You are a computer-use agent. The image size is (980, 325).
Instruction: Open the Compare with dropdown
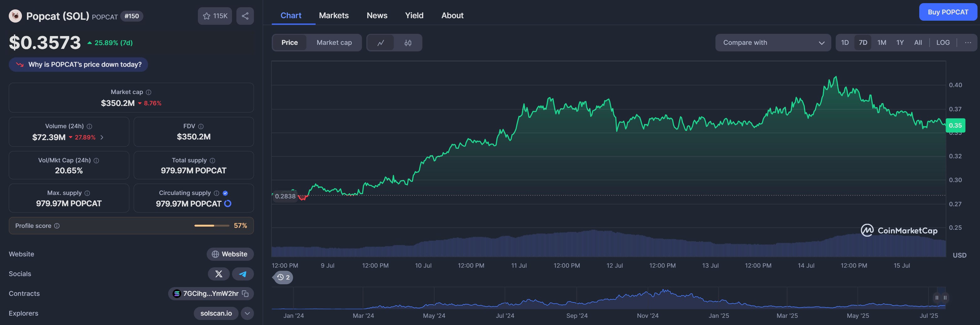773,43
